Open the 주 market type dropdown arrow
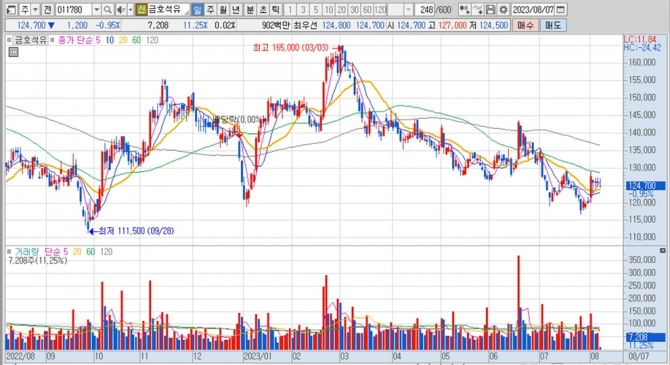This screenshot has width=670, height=365. [x=35, y=9]
